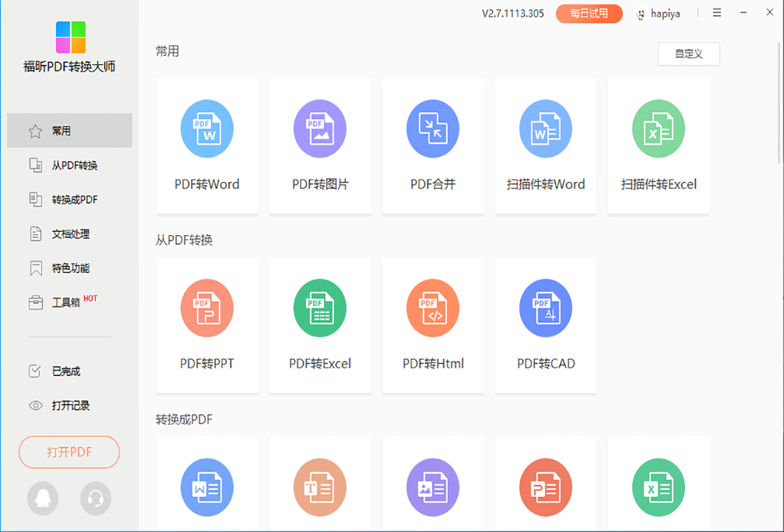Image resolution: width=784 pixels, height=532 pixels.
Task: Choose the red PPT-to-PDF icon
Action: tap(546, 487)
